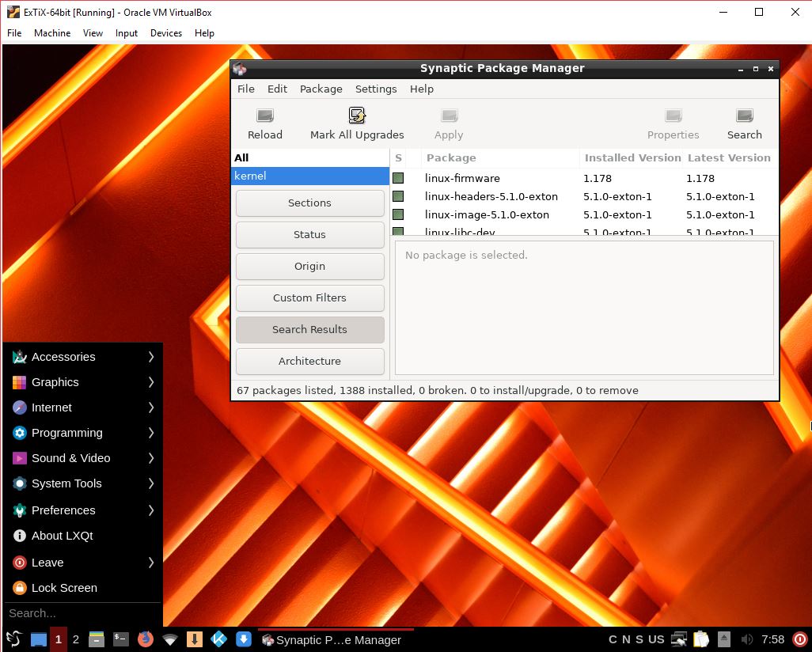Viewport: 812px width, 652px height.
Task: Expand the System Tools submenu
Action: point(66,483)
